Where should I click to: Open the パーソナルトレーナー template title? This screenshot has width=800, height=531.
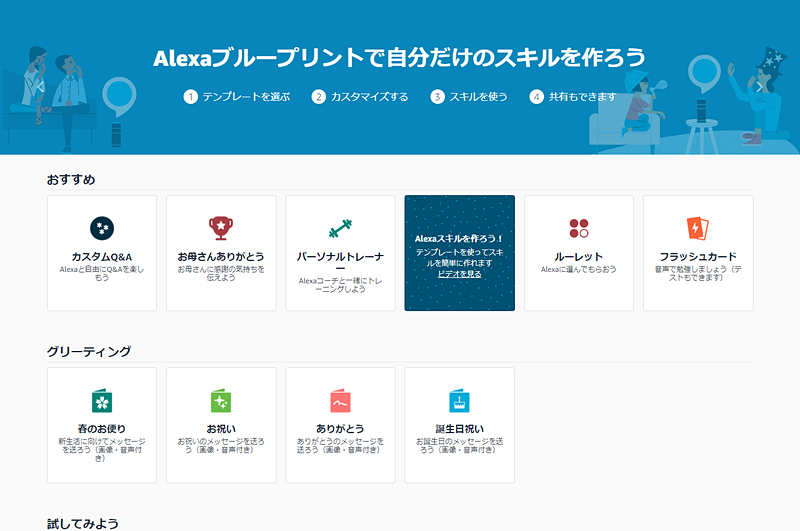[x=340, y=262]
